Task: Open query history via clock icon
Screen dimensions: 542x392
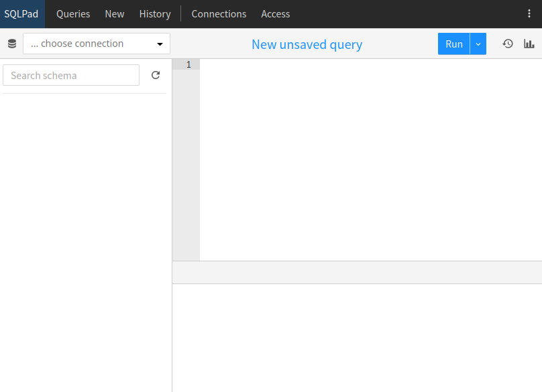Action: 508,44
